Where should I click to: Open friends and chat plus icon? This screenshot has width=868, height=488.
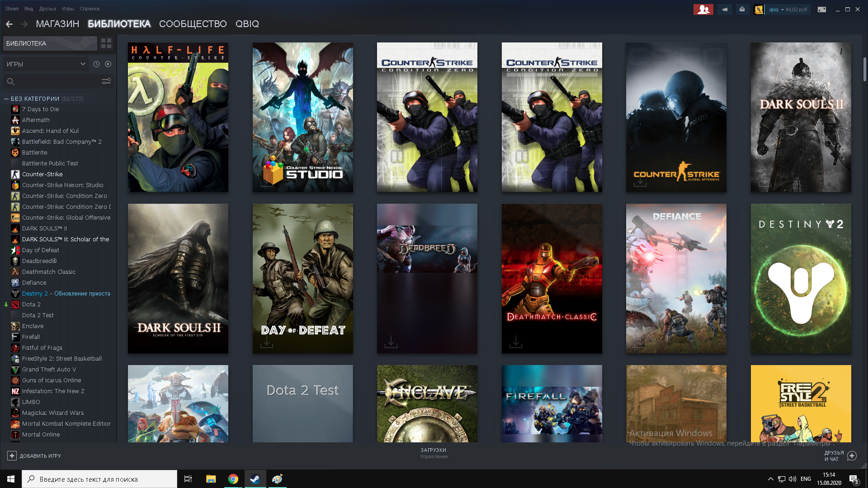coord(852,456)
